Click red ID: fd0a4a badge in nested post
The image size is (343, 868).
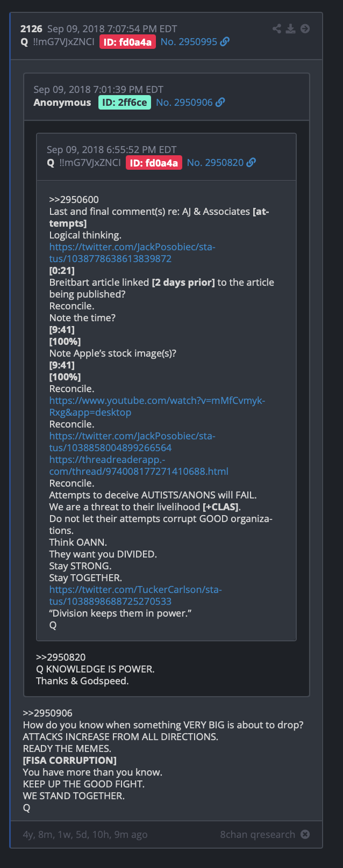point(154,163)
